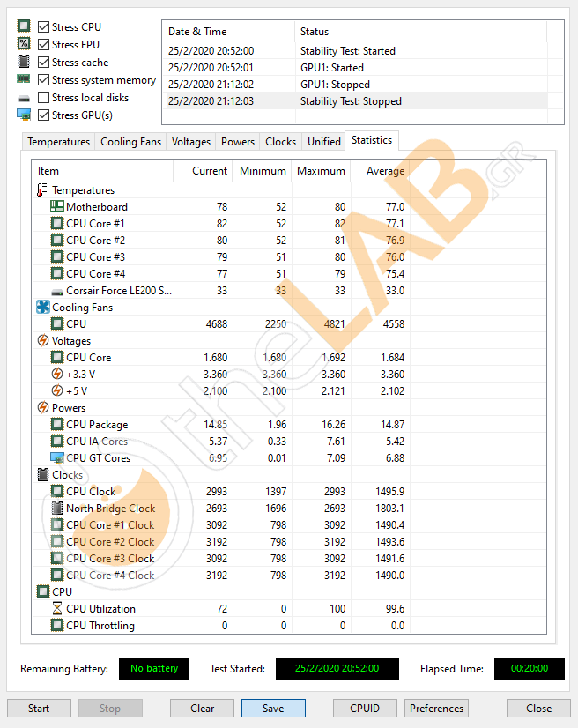Image resolution: width=578 pixels, height=728 pixels.
Task: Click the local disks drive icon
Action: [24, 99]
